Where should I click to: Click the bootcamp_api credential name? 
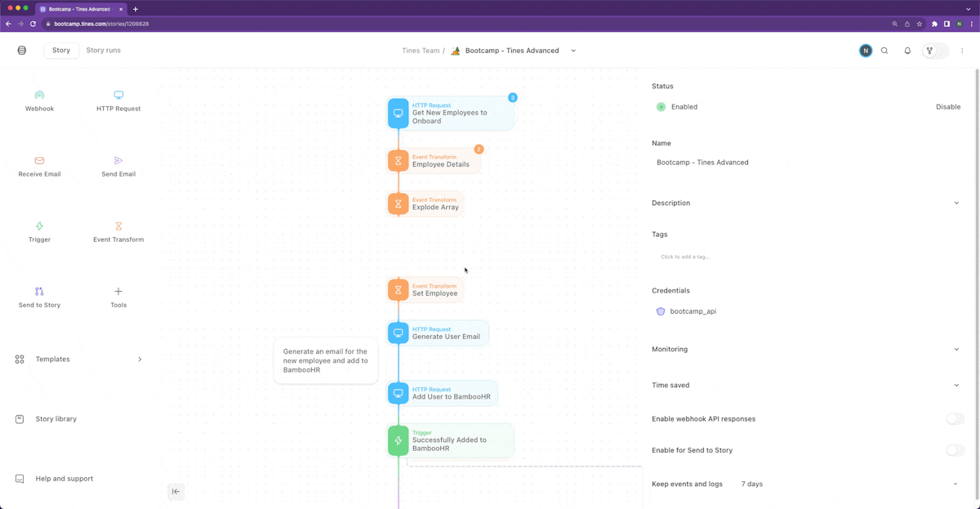[693, 311]
